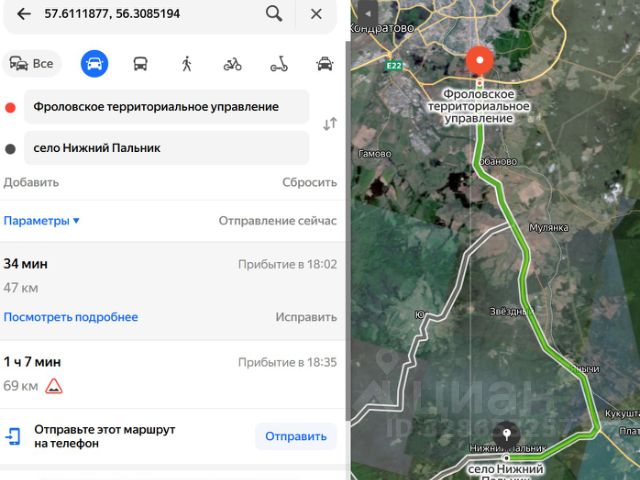This screenshot has height=480, width=640.
Task: Switch to bicycle route mode
Action: (x=232, y=64)
